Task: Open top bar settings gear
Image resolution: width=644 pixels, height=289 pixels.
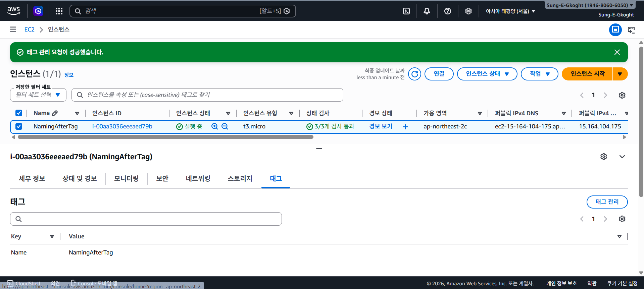Action: (x=468, y=11)
